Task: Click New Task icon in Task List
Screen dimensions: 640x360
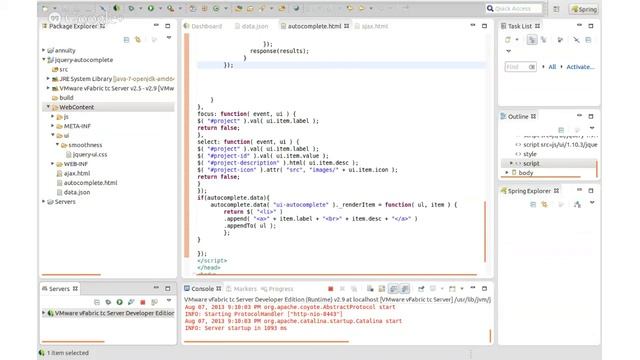Action: (508, 40)
